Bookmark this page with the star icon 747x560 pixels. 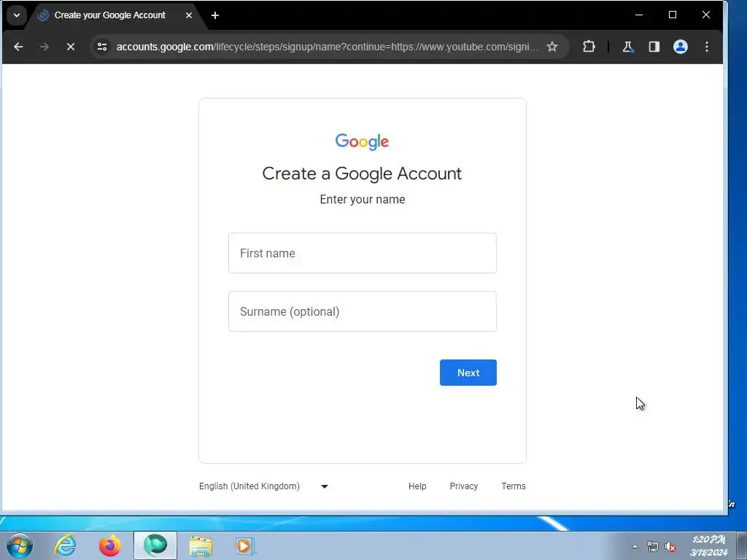(552, 47)
